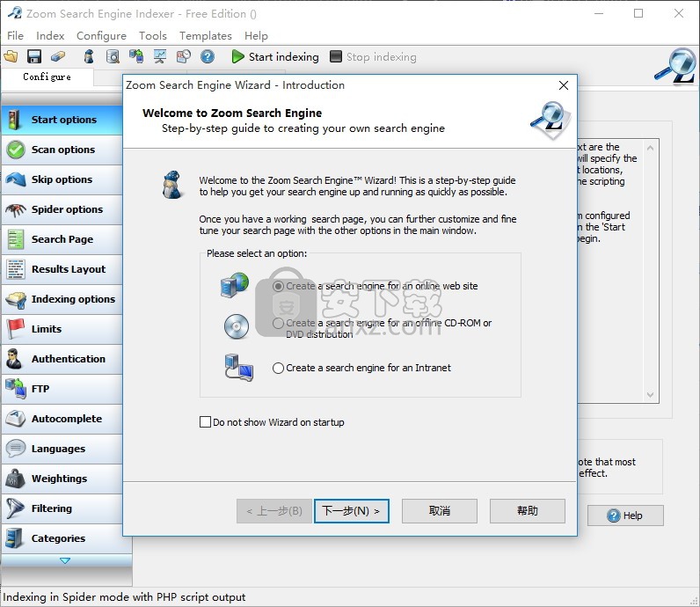Image resolution: width=700 pixels, height=607 pixels.
Task: Open Authentication section in sidebar
Action: [x=62, y=359]
